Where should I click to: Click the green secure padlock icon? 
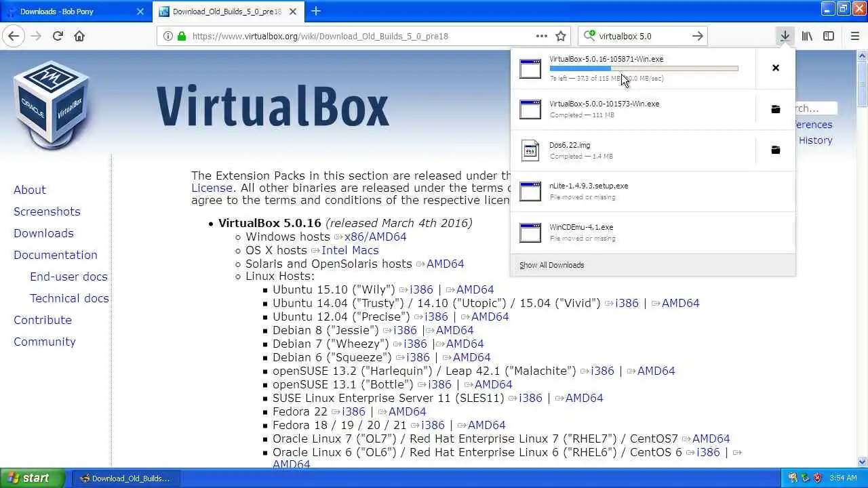181,36
